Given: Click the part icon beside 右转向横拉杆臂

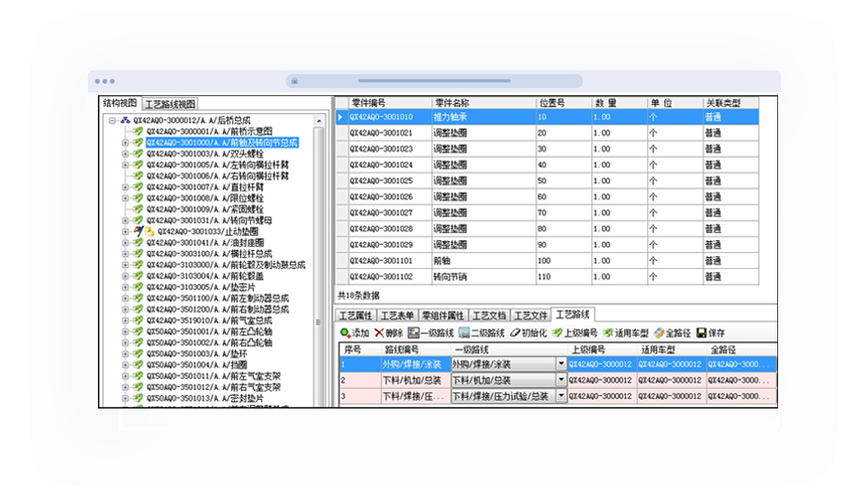Looking at the screenshot, I should (138, 175).
